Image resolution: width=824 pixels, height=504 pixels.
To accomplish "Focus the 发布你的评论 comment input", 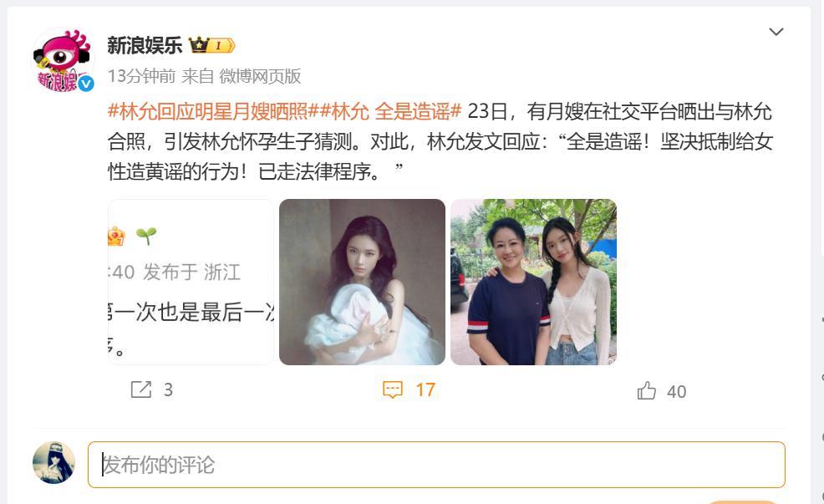I will tap(436, 465).
